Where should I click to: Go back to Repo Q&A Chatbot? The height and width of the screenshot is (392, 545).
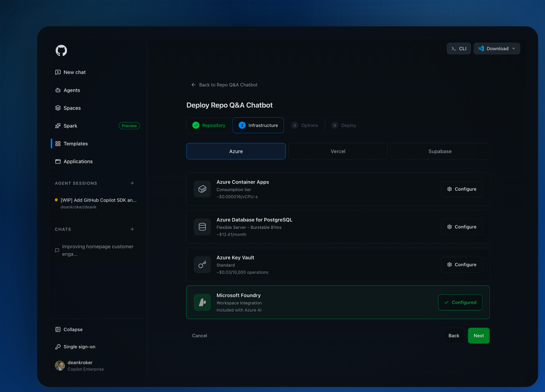(x=224, y=85)
